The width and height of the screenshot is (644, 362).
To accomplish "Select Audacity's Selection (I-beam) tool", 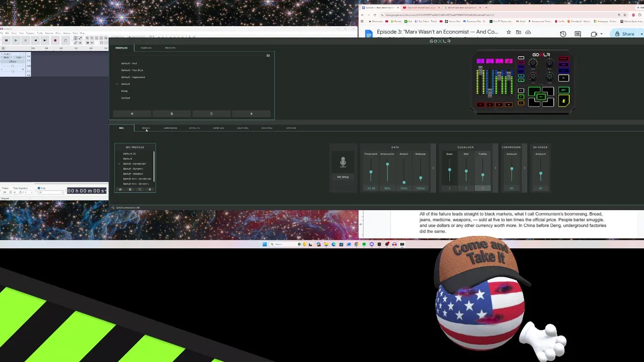I will (x=75, y=38).
